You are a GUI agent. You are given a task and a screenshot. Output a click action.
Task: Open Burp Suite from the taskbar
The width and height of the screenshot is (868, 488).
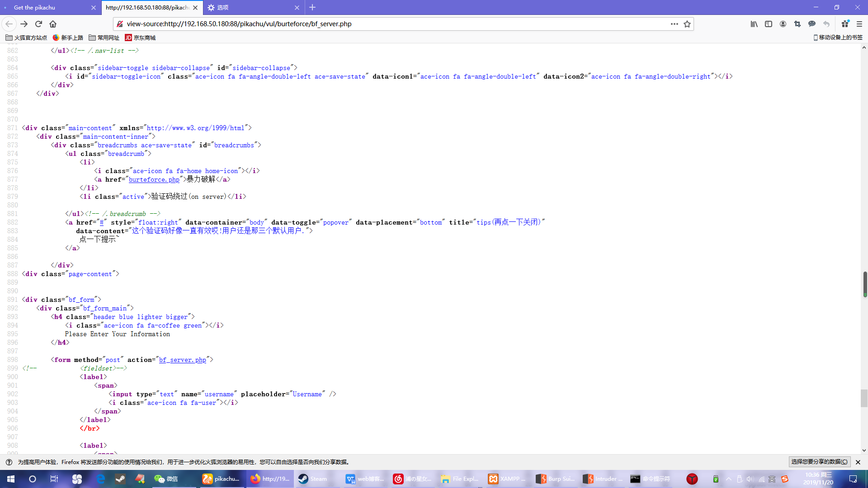(x=556, y=479)
